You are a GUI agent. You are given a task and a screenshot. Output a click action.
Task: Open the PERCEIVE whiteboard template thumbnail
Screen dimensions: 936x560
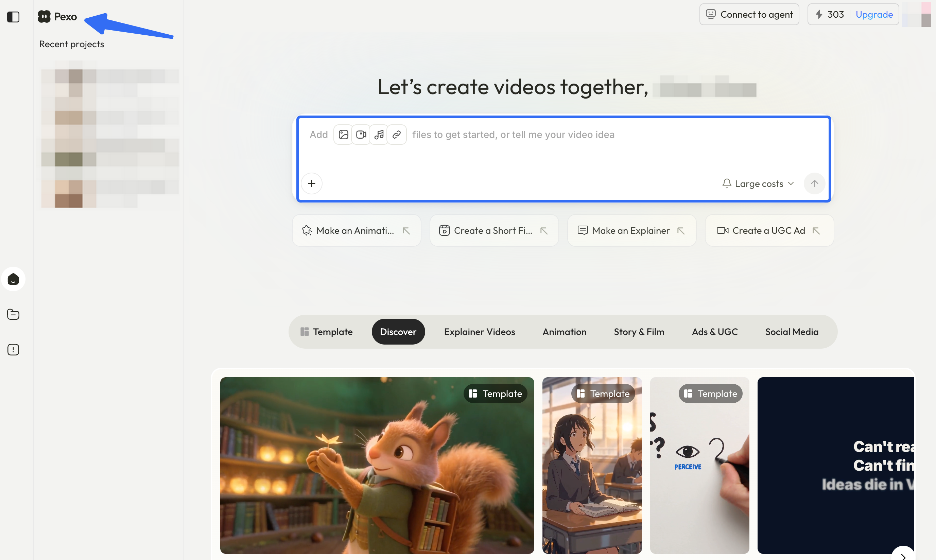pos(699,465)
